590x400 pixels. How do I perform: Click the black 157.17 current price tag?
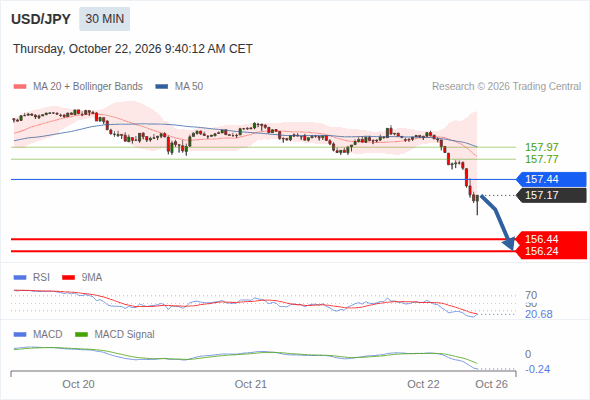pyautogui.click(x=551, y=195)
